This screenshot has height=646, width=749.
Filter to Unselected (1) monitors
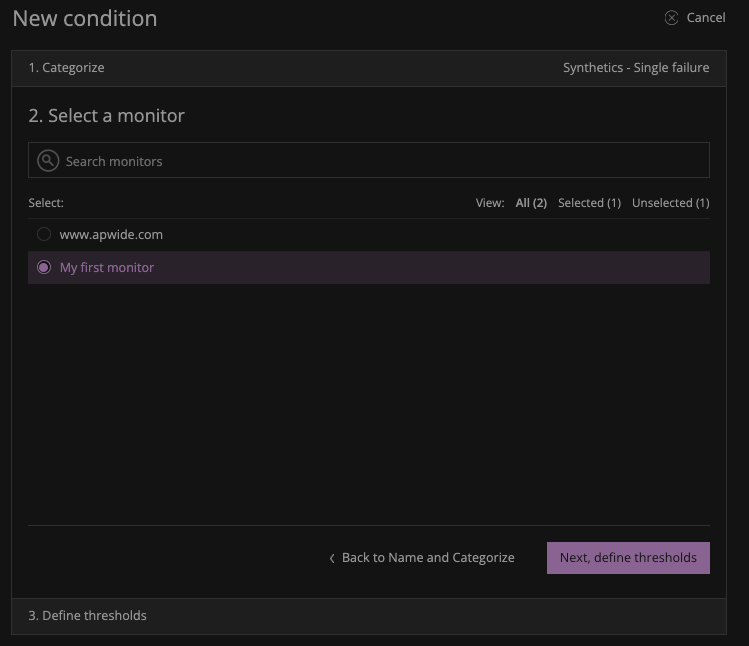[670, 203]
